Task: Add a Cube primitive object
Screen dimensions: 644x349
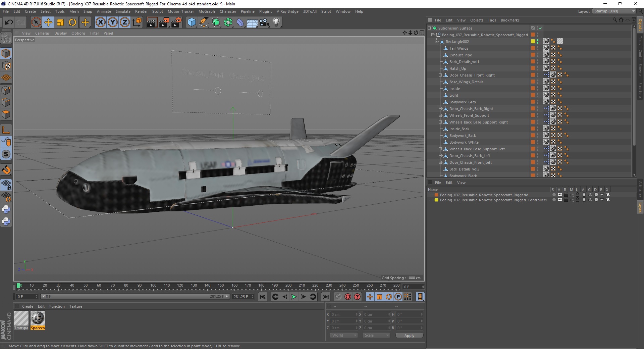Action: coord(192,22)
